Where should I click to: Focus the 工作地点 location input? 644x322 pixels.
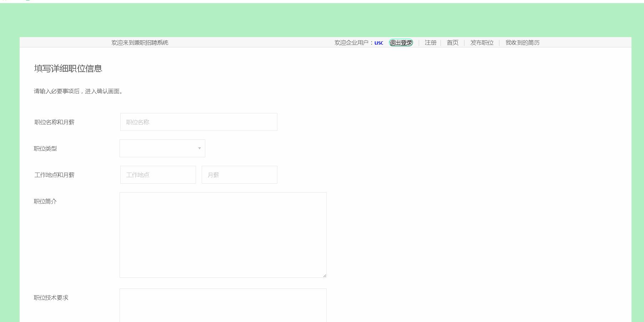tap(158, 175)
